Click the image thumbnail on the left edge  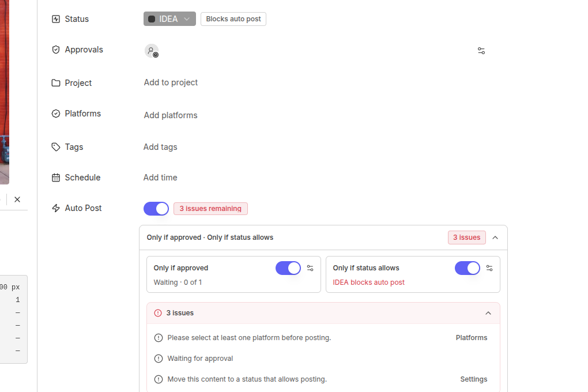point(5,92)
